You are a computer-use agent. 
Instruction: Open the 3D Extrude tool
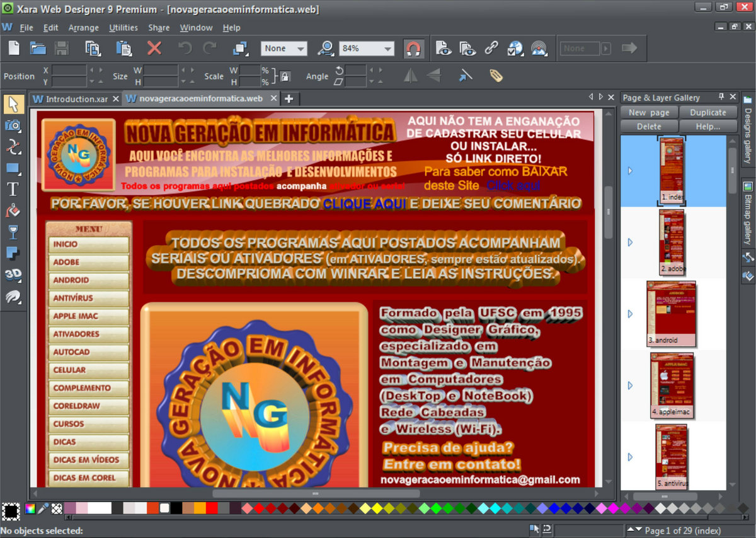14,275
